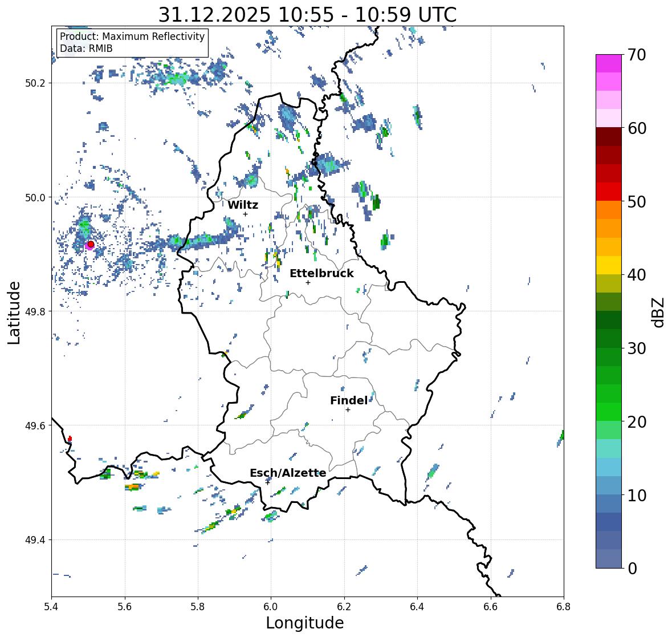Click the Wiltz station label
The width and height of the screenshot is (672, 637).
point(243,205)
